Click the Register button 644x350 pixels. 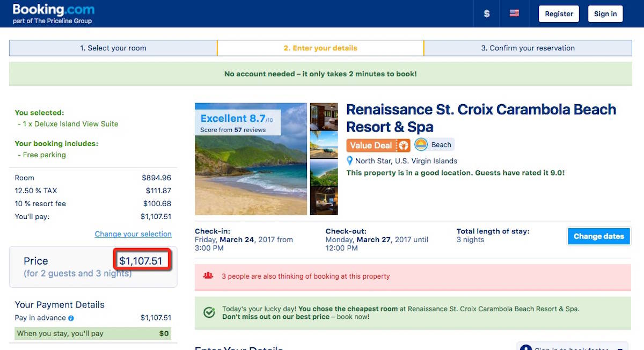click(x=559, y=14)
